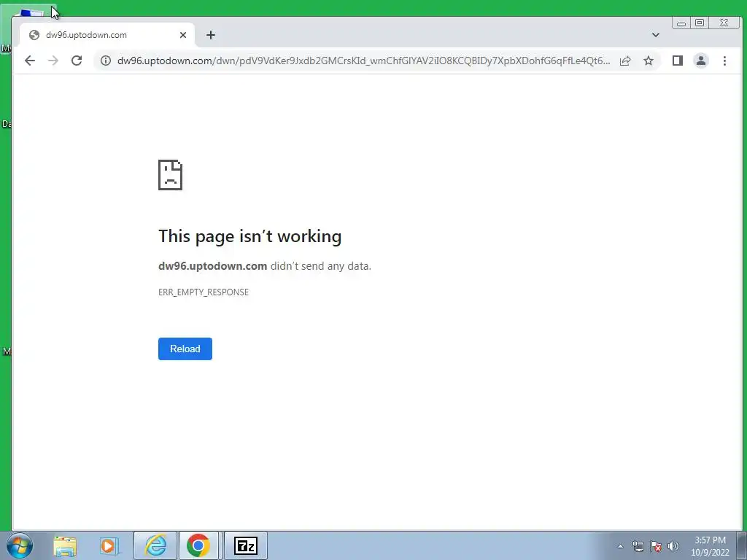Open the Chrome side panel
This screenshot has width=747, height=560.
coord(678,61)
